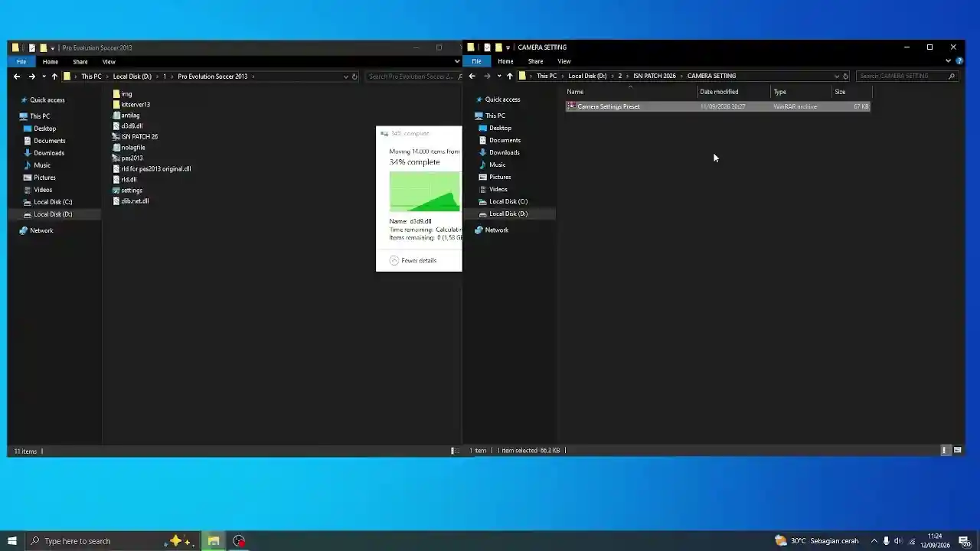Sort files by the Name column
The width and height of the screenshot is (980, 551).
631,92
